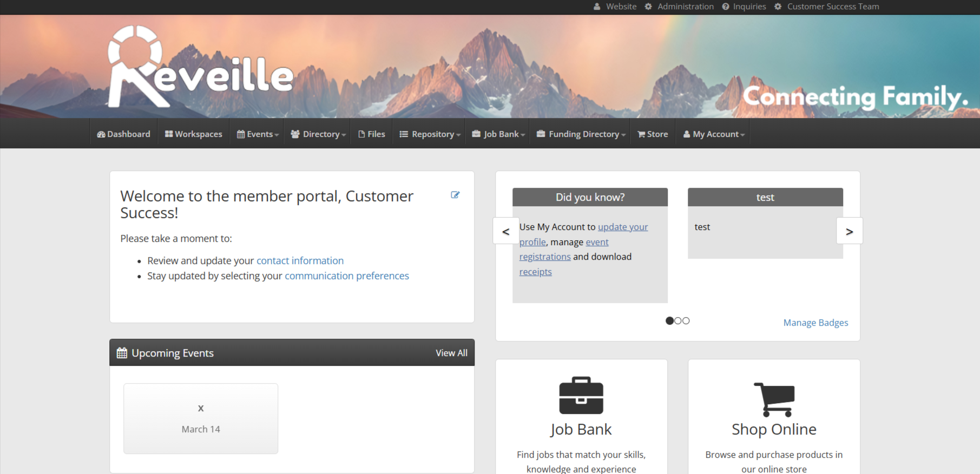Click the Reveille logo in banner

point(200,67)
